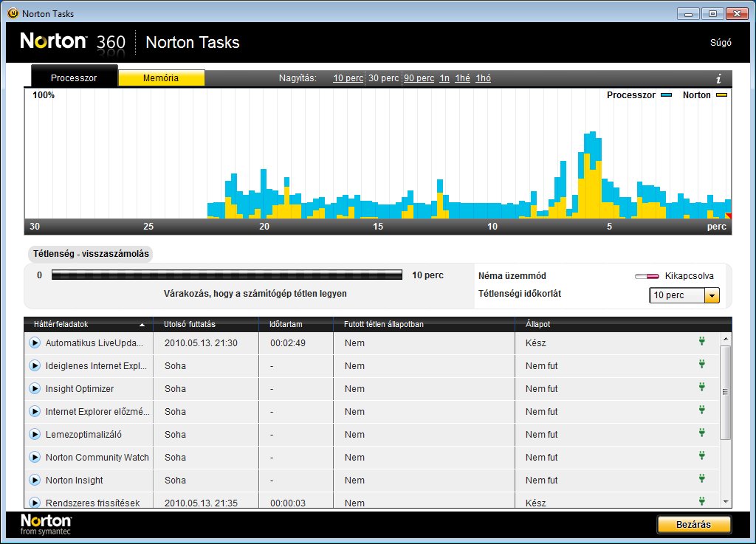Screen dimensions: 756x544
Task: Start Lemezoptimalizáló with its play icon
Action: (34, 435)
